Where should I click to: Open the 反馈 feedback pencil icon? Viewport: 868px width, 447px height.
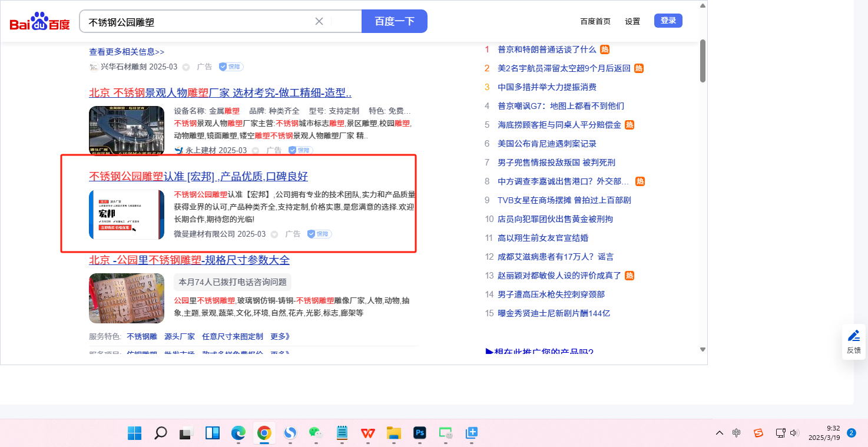[x=853, y=336]
